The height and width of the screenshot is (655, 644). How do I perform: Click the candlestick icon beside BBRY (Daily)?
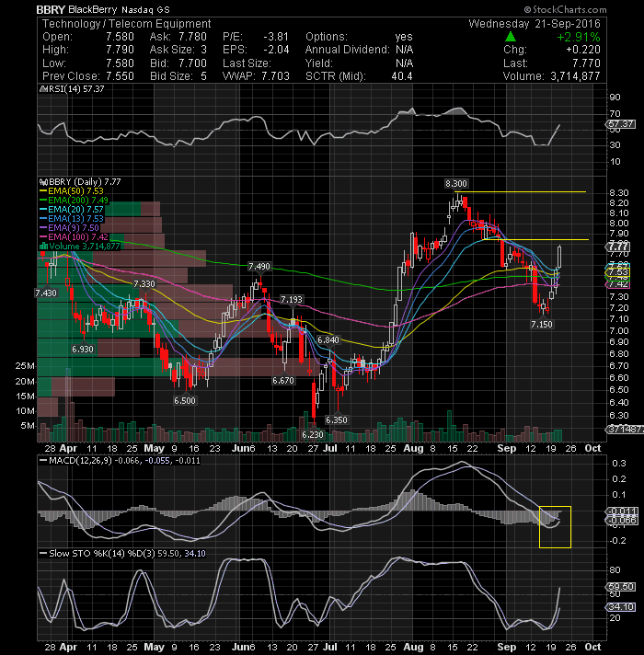click(42, 182)
